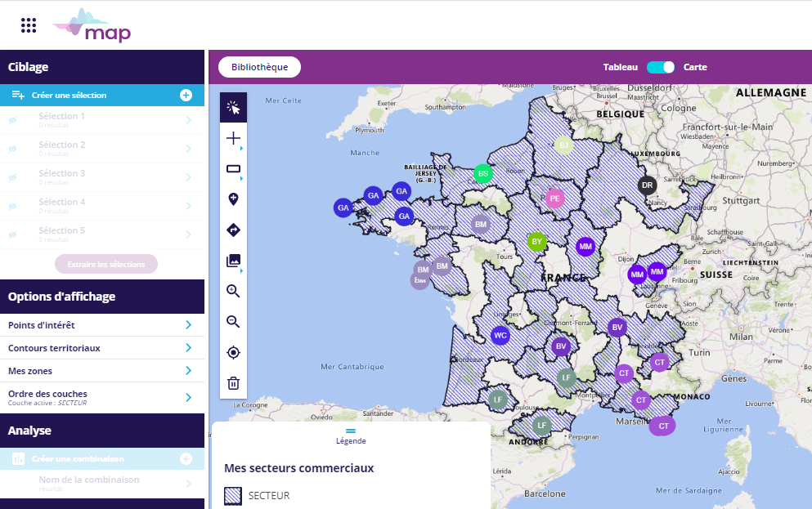Viewport: 812px width, 509px height.
Task: Click the BS green marker
Action: 483,174
